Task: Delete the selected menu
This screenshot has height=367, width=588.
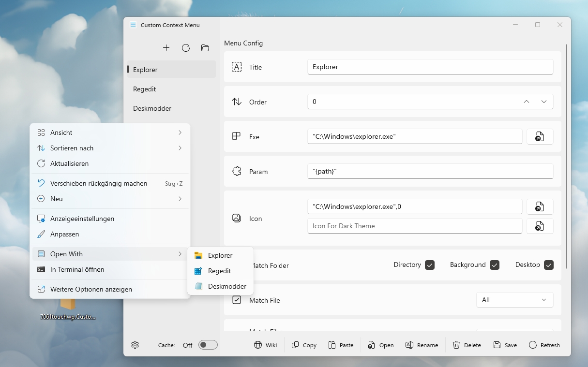Action: 467,345
